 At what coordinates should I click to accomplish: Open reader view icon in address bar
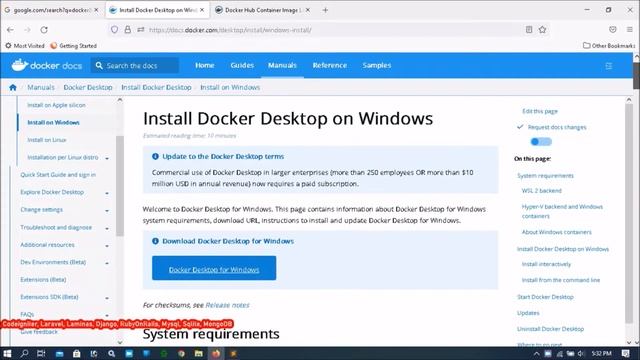coord(529,29)
